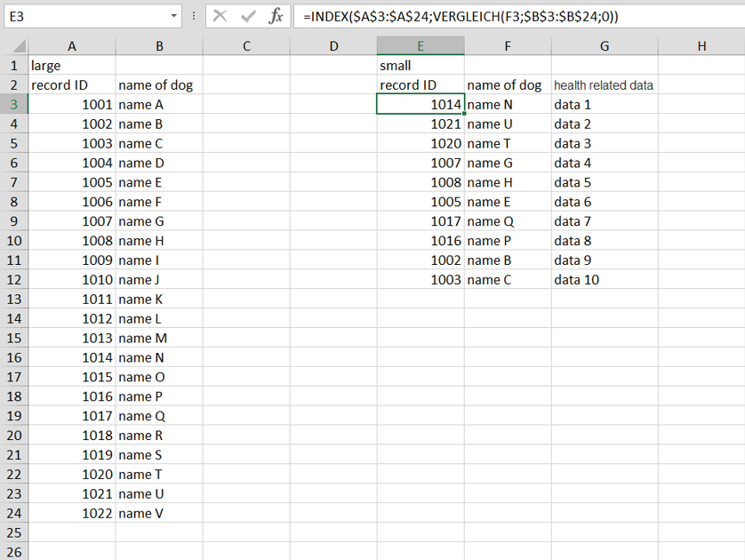This screenshot has height=560, width=745.
Task: Click cell 'name Q' in column F
Action: coord(508,221)
